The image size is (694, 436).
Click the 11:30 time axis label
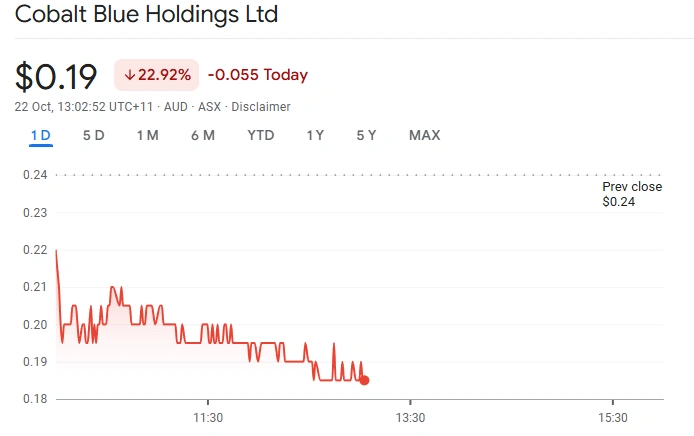(207, 417)
